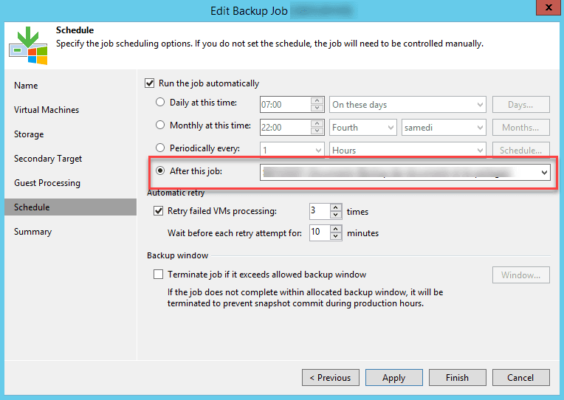Click the daily time field 07:00
This screenshot has width=564, height=400.
(x=286, y=105)
